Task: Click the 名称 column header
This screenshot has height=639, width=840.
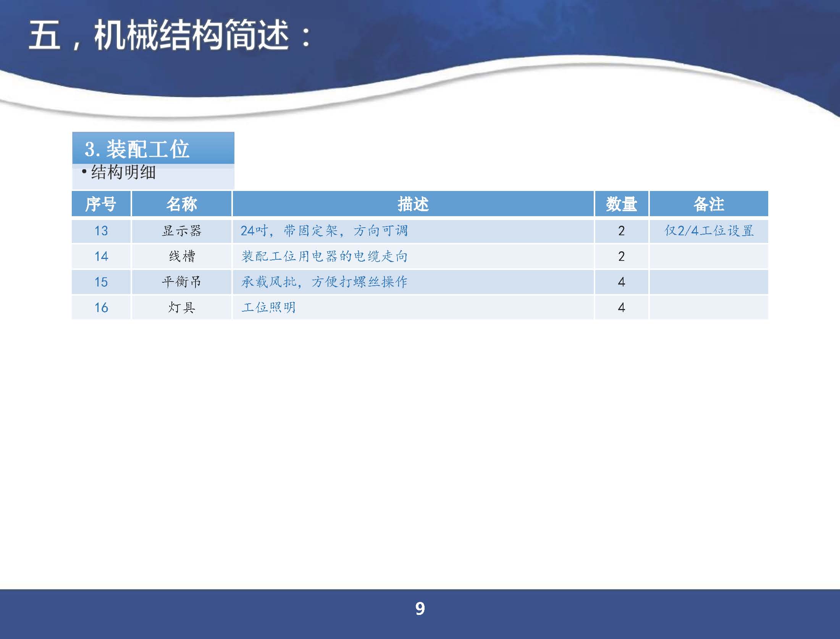Action: (182, 204)
